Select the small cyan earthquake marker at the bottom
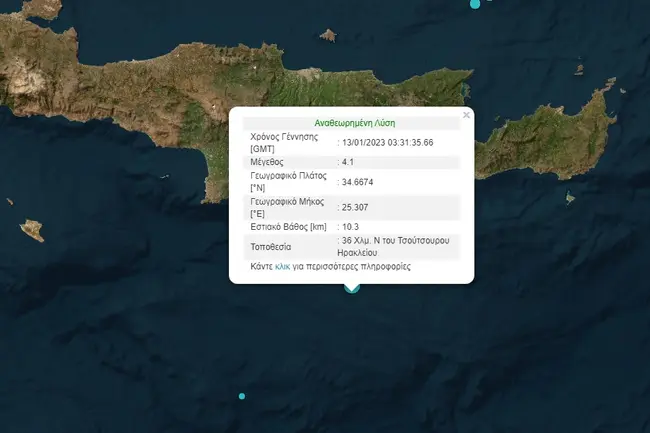The width and height of the screenshot is (650, 433). click(x=241, y=397)
